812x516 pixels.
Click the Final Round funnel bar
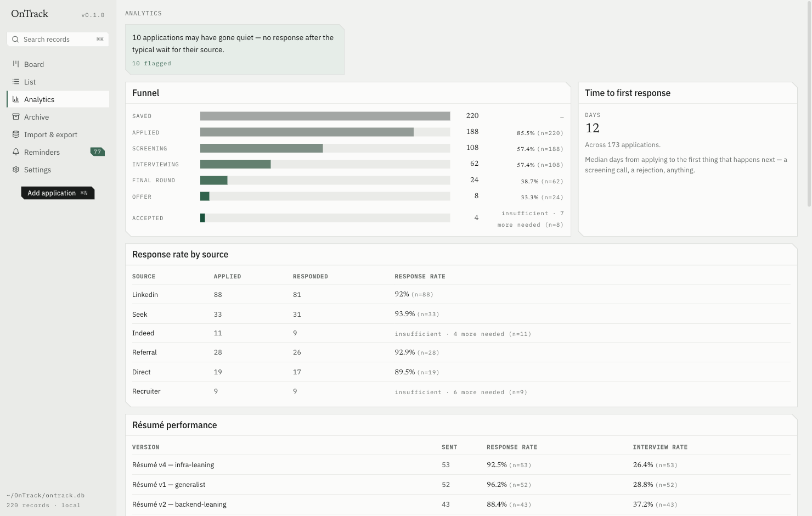click(325, 180)
